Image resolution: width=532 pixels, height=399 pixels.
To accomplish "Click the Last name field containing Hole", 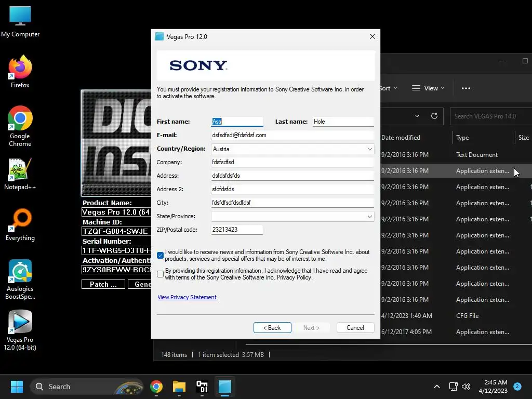I will pyautogui.click(x=343, y=122).
